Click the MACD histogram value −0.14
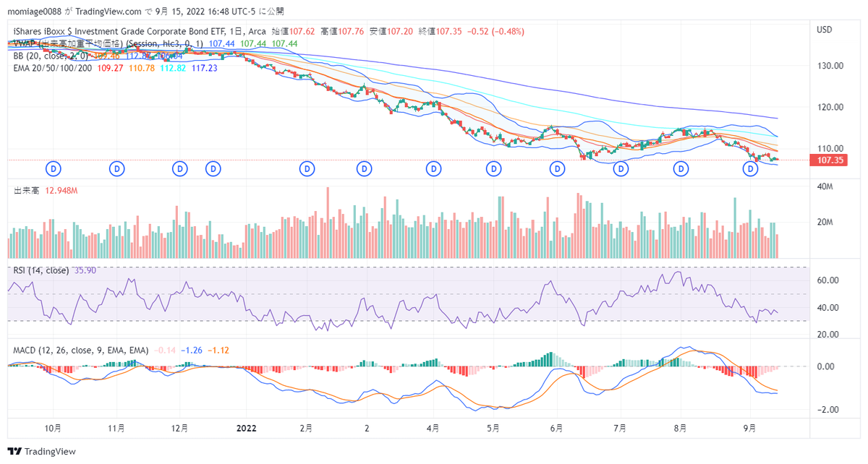The image size is (868, 464). pos(164,350)
